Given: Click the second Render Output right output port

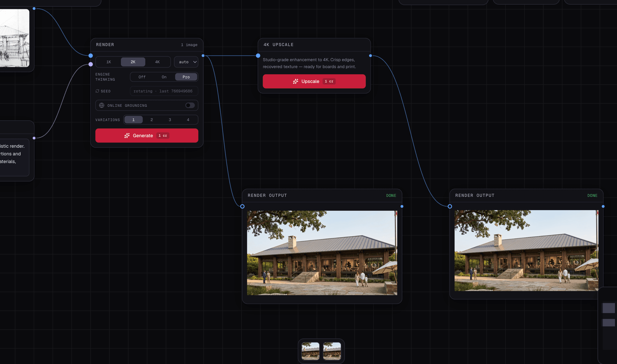Looking at the screenshot, I should pyautogui.click(x=603, y=206).
